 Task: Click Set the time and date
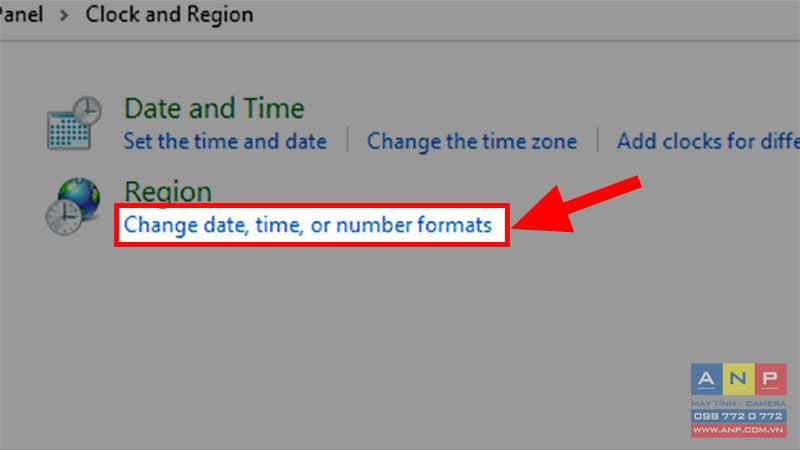click(x=225, y=141)
